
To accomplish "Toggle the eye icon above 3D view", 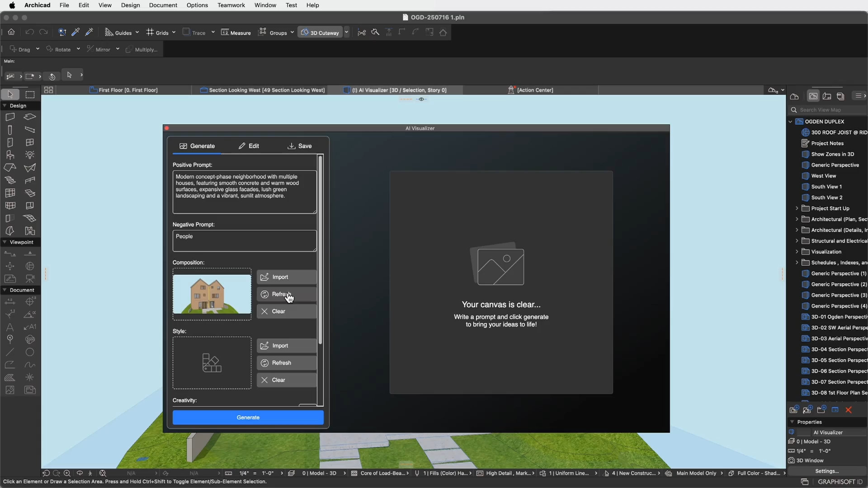I will tap(421, 99).
